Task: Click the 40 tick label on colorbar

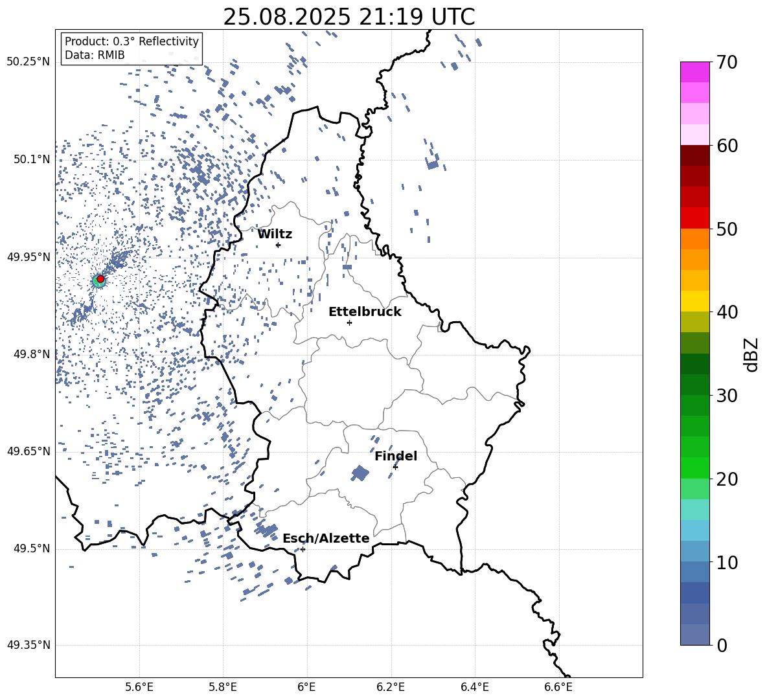Action: tap(727, 312)
